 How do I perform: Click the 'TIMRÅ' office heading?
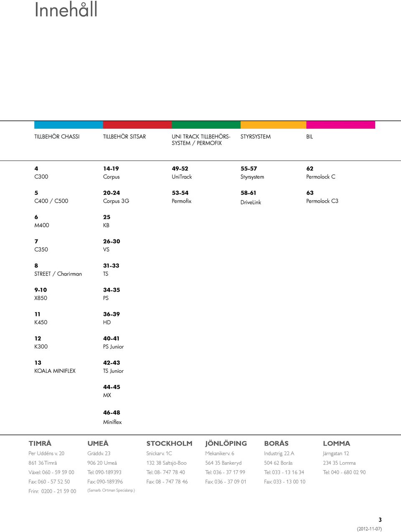[40, 443]
